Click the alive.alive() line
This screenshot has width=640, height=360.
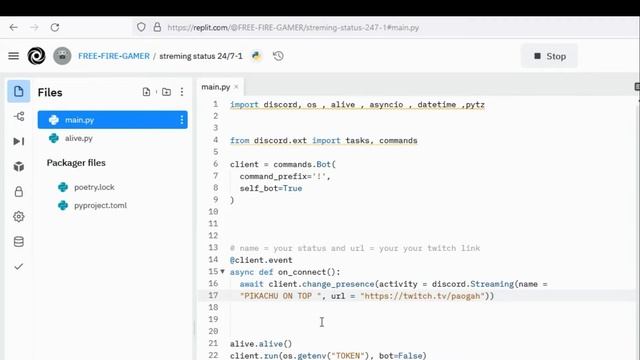pos(261,344)
